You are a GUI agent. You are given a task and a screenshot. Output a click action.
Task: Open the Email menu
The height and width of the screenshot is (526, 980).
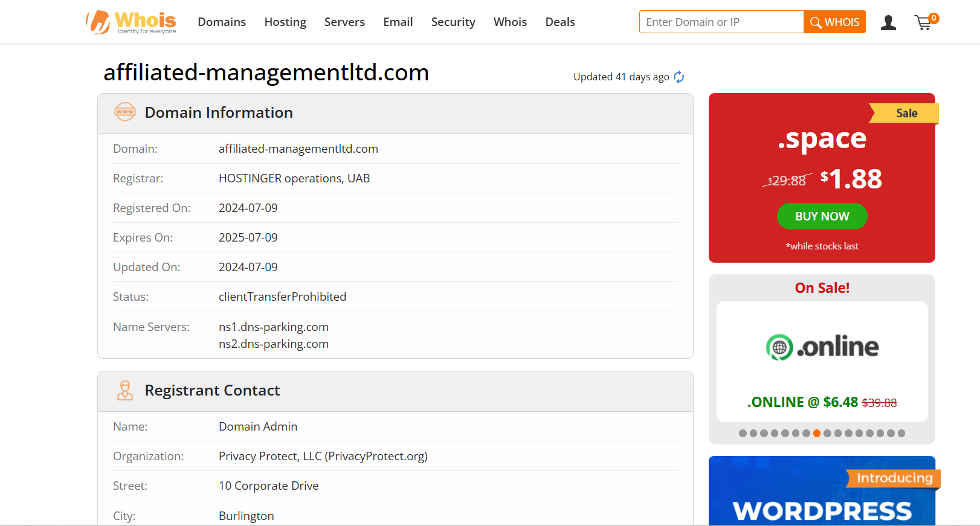pos(398,22)
